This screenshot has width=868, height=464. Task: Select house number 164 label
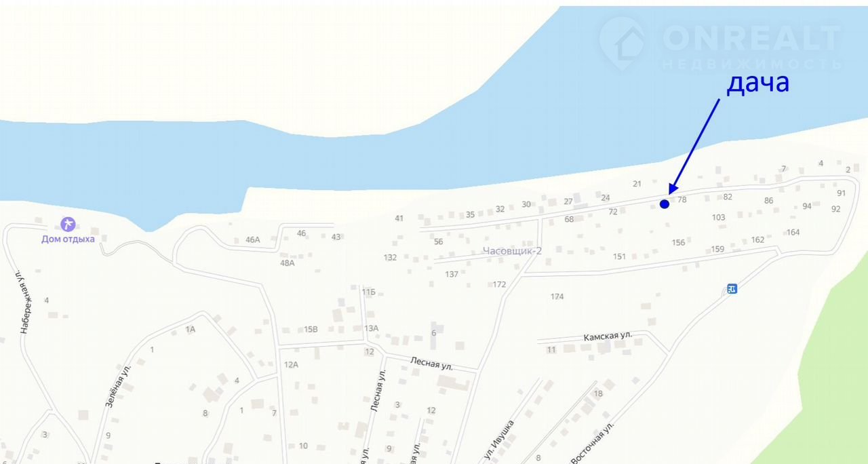[793, 232]
